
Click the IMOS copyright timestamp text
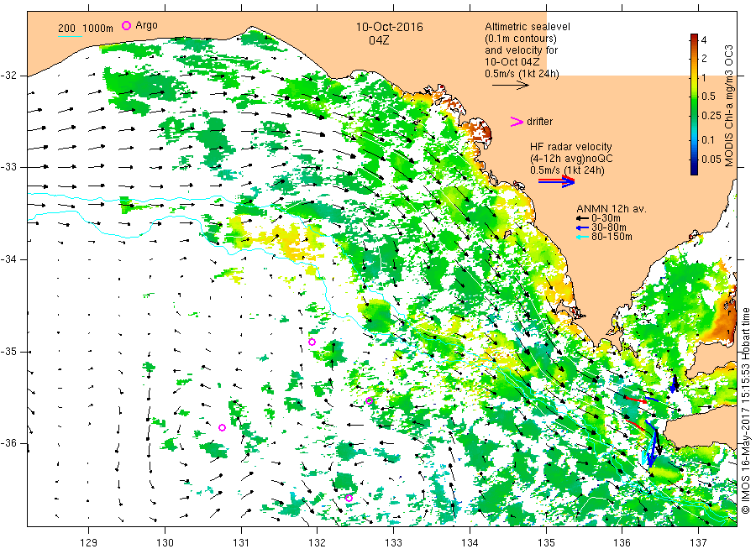tap(745, 410)
